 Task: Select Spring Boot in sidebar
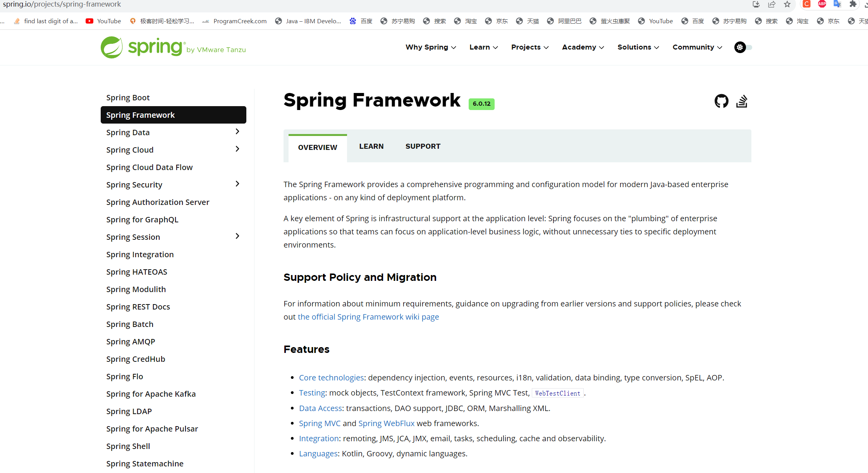point(128,98)
